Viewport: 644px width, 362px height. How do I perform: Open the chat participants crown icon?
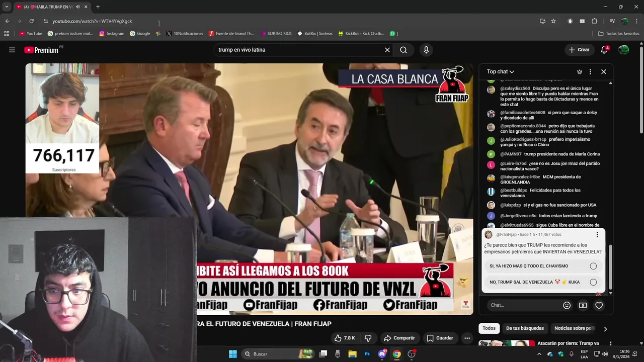click(x=580, y=72)
